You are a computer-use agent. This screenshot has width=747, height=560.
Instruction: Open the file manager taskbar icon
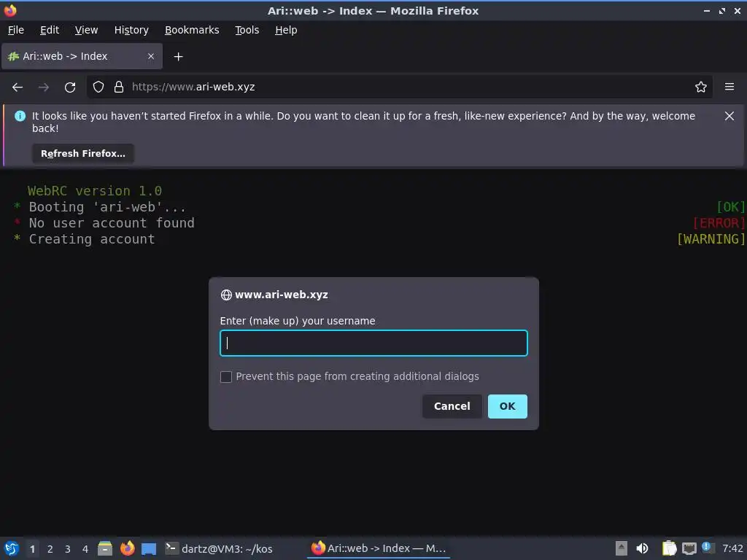pos(105,548)
